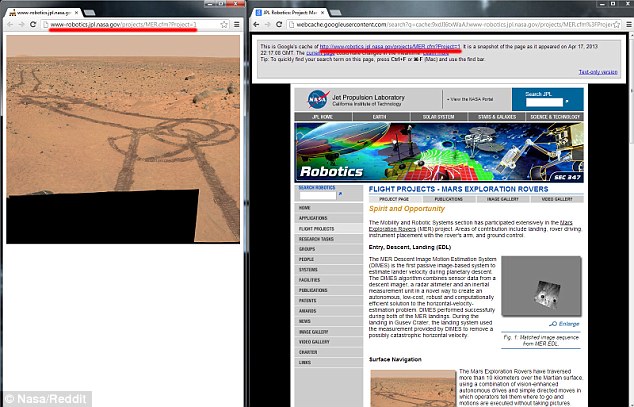This screenshot has width=634, height=407.
Task: Open the SOLAR SYSTEM navigation item
Action: 439,117
